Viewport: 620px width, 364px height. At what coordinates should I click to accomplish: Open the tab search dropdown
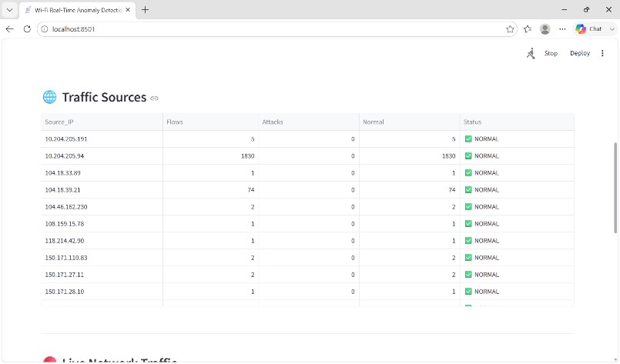(9, 10)
